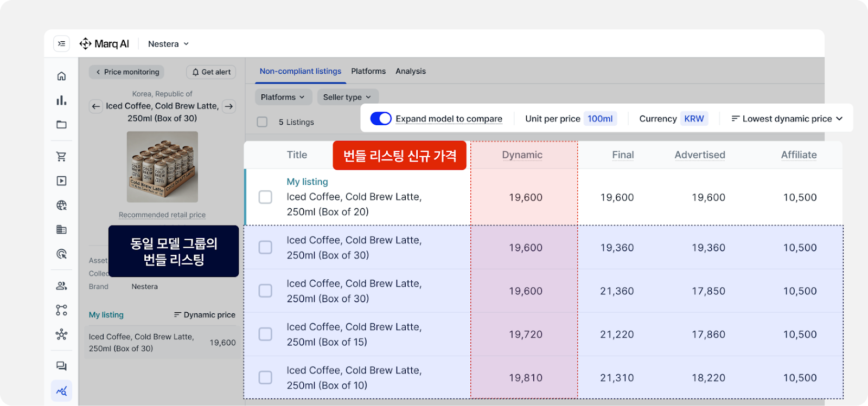Open the cold brew product thumbnail

pyautogui.click(x=162, y=167)
